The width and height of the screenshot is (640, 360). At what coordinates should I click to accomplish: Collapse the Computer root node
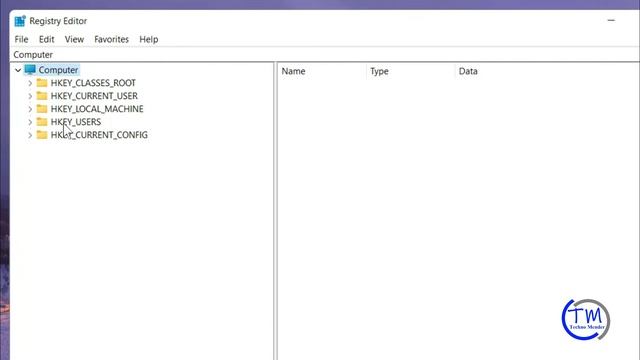(x=18, y=70)
